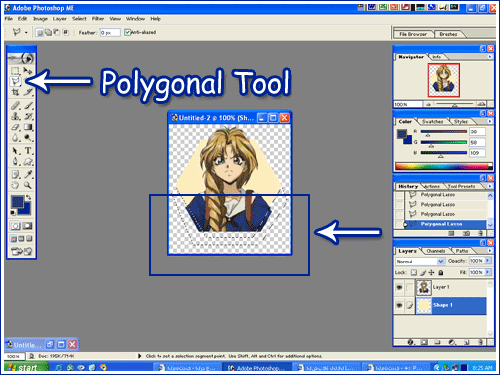This screenshot has width=500, height=375.
Task: Open the History panel options menu arrow
Action: coord(490,186)
